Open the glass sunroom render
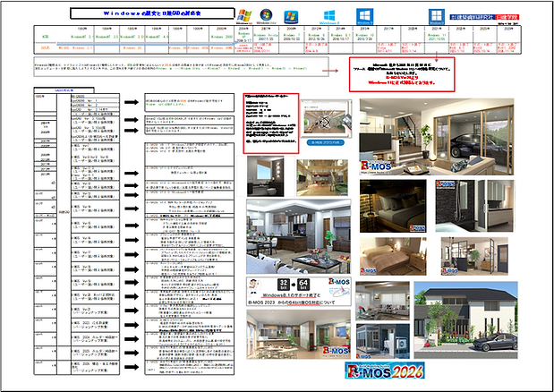This screenshot has height=392, width=554. (383, 341)
